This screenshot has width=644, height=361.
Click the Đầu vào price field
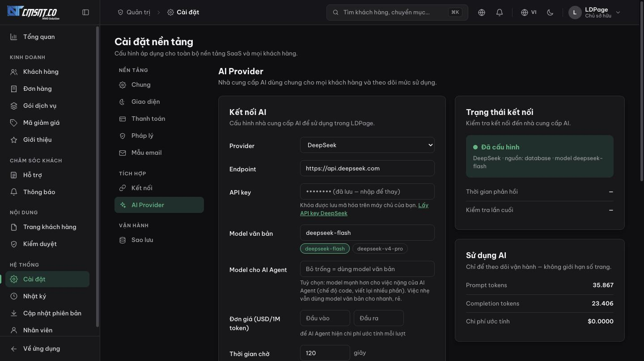[x=325, y=318]
